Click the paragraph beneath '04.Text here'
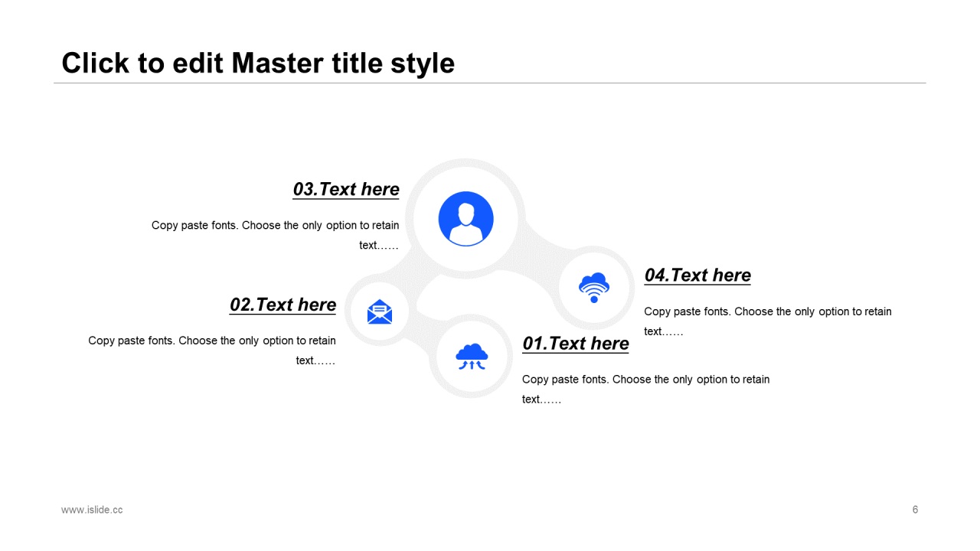The image size is (980, 551). (x=767, y=321)
